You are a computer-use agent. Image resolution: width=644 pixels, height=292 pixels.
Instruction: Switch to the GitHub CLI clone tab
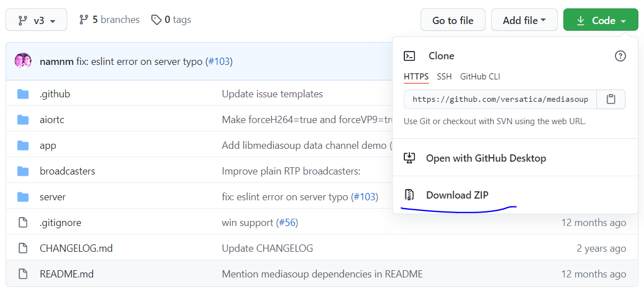(x=480, y=76)
